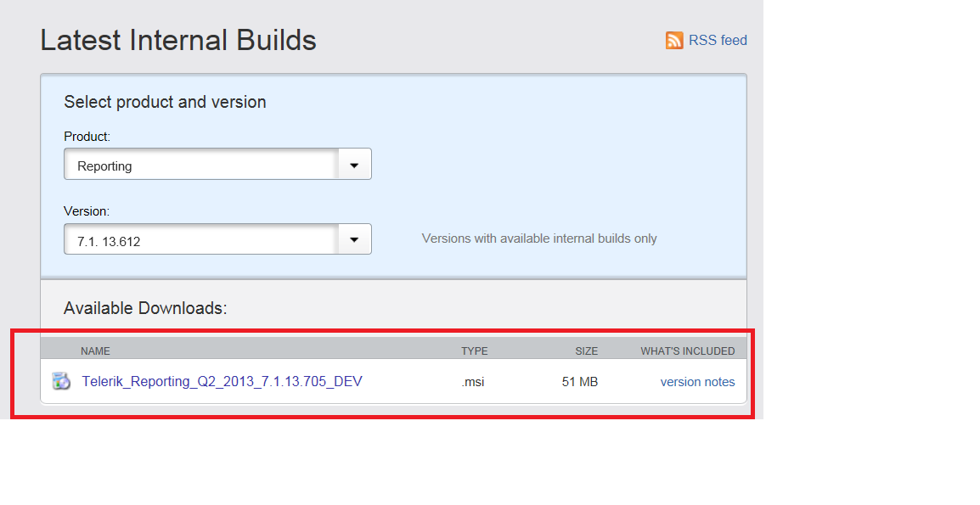Image resolution: width=980 pixels, height=505 pixels.
Task: Click the Version: label
Action: pyautogui.click(x=87, y=211)
